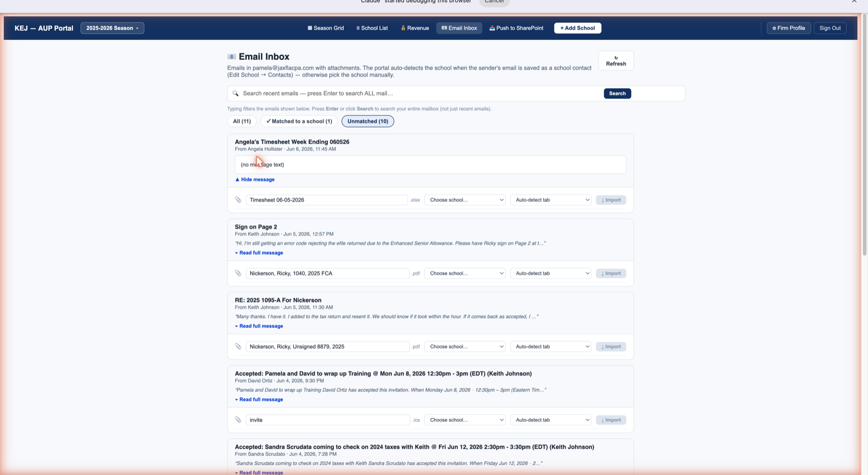Open Push to SharePoint
The image size is (868, 475).
tap(516, 28)
